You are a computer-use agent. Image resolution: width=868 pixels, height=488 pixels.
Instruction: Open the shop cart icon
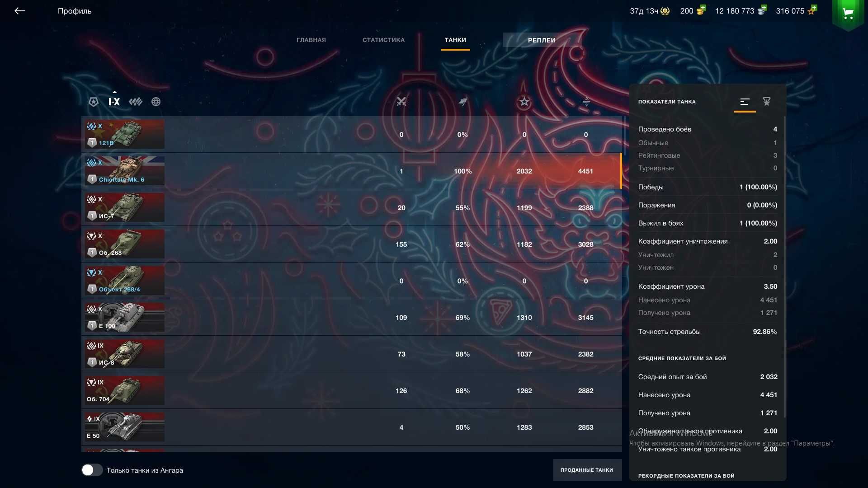[x=848, y=14]
